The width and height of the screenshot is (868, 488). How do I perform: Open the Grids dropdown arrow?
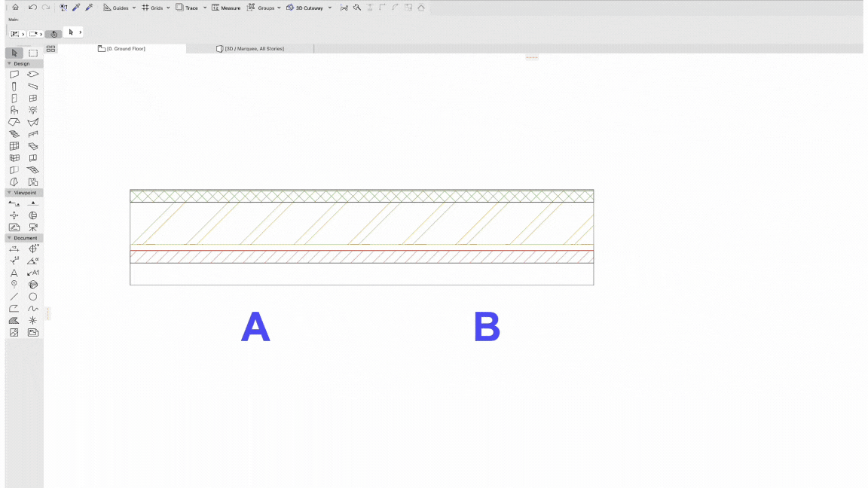point(168,8)
